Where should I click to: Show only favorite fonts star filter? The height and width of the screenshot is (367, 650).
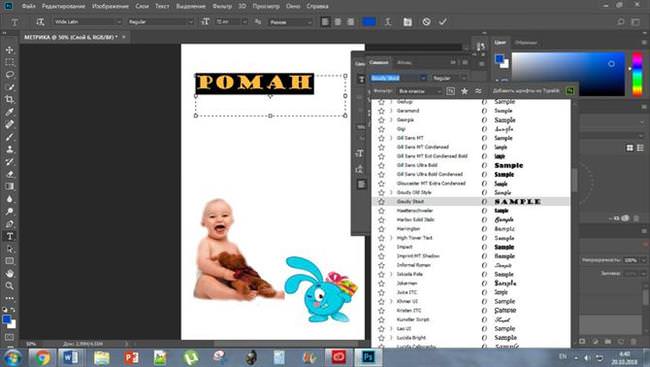(x=464, y=91)
